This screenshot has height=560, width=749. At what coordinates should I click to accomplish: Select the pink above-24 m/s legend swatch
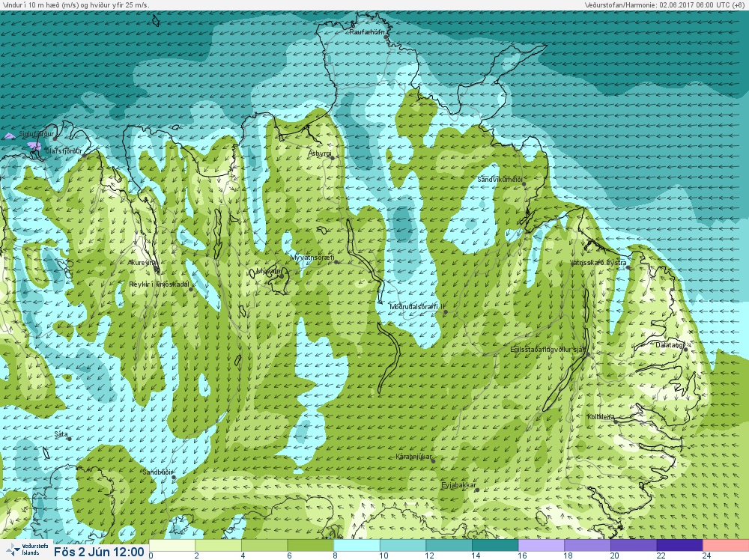pyautogui.click(x=726, y=545)
